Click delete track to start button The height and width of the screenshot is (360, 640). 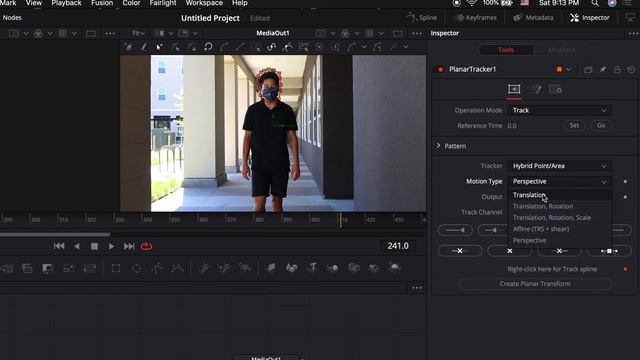pos(460,251)
